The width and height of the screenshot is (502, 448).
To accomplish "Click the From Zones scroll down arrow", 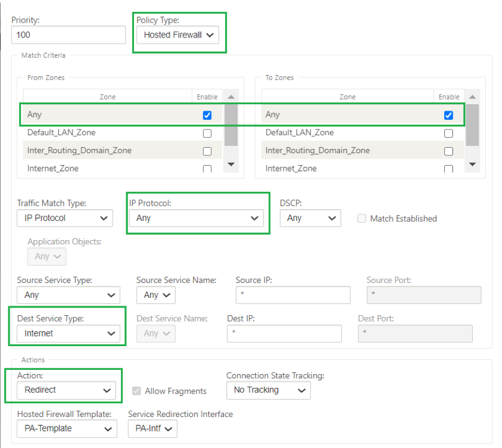I will (x=231, y=164).
